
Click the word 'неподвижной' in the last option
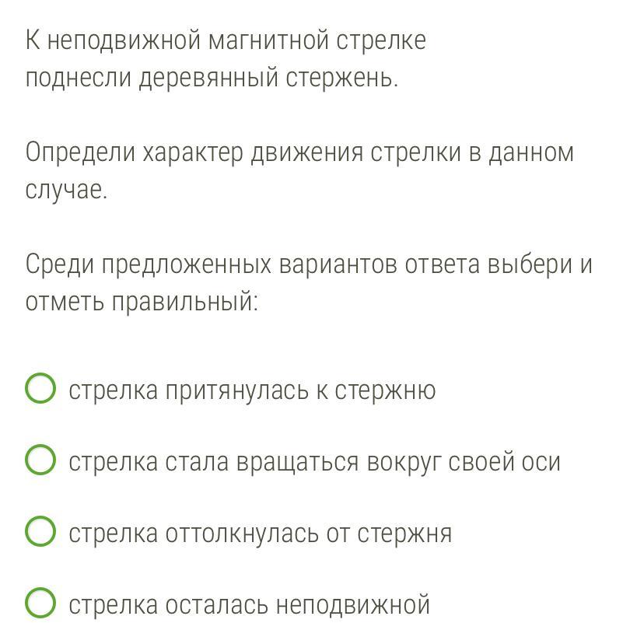pos(353,604)
